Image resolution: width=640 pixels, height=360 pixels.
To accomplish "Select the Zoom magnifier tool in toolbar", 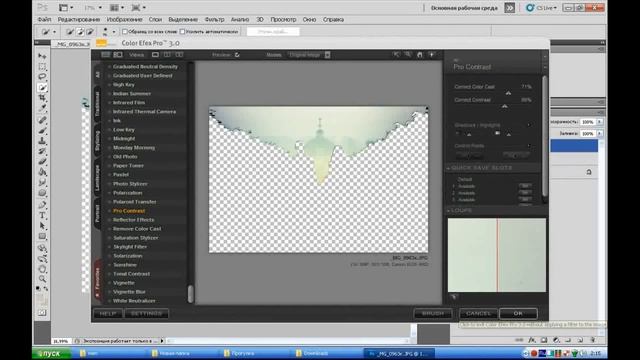I will (42, 279).
